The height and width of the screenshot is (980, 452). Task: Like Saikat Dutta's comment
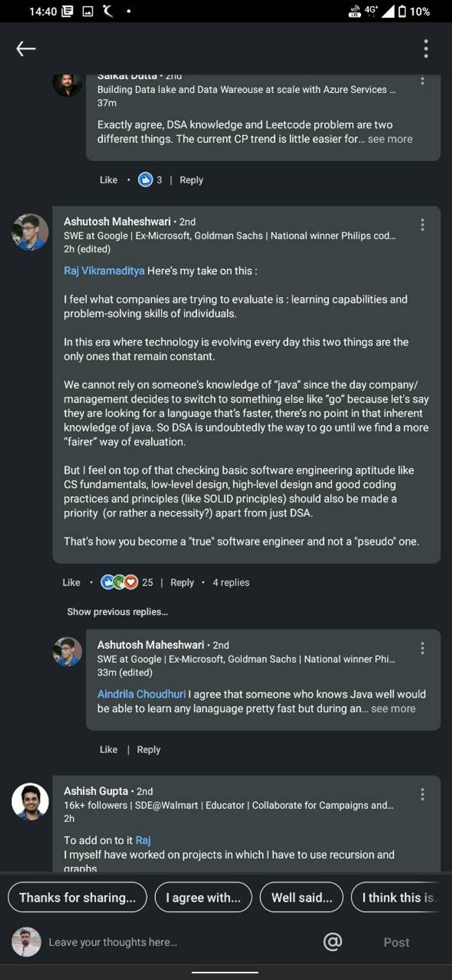109,180
